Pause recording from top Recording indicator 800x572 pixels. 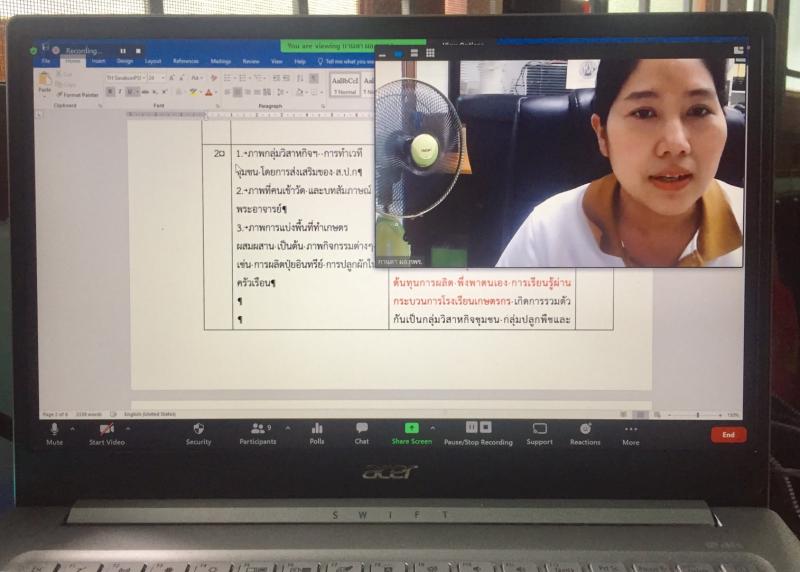coord(123,51)
